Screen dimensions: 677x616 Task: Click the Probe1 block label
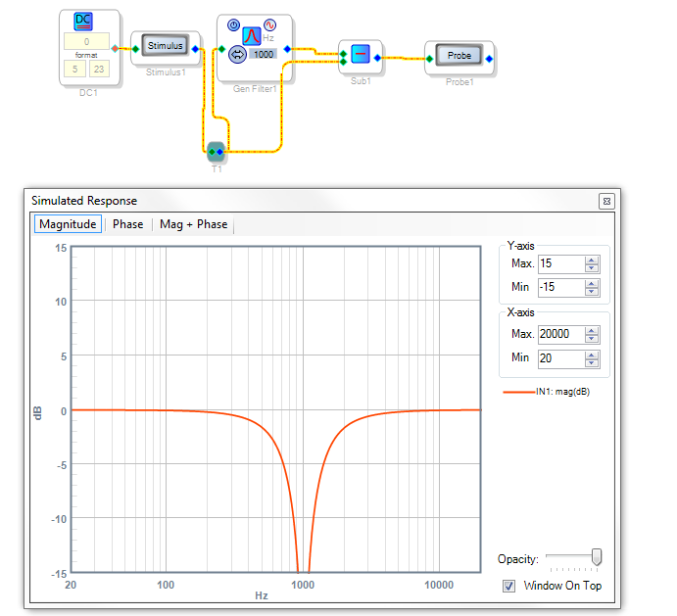pyautogui.click(x=459, y=82)
